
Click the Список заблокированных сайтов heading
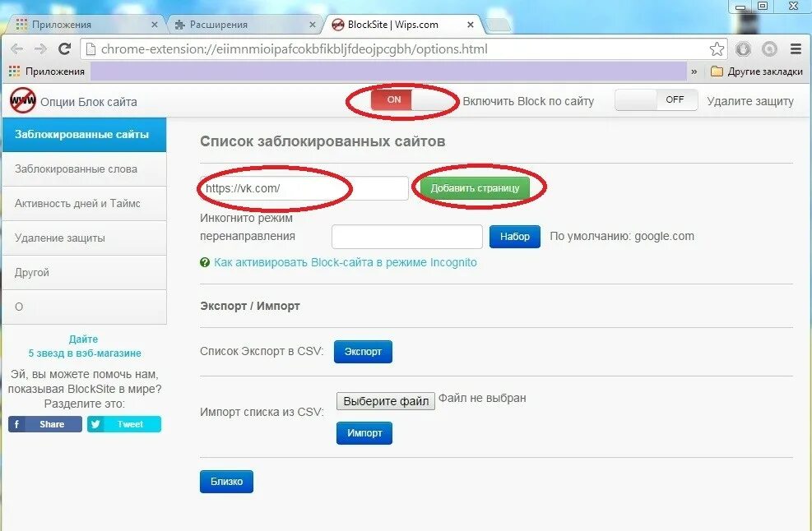(x=322, y=141)
